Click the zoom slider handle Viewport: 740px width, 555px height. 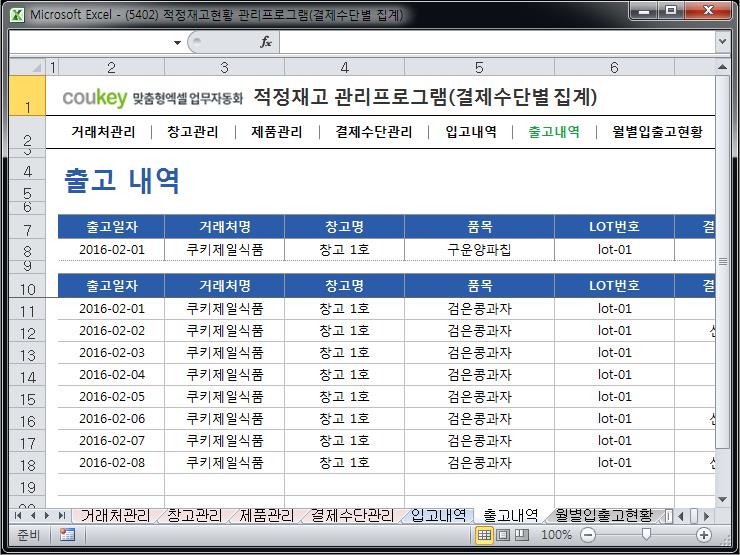646,535
